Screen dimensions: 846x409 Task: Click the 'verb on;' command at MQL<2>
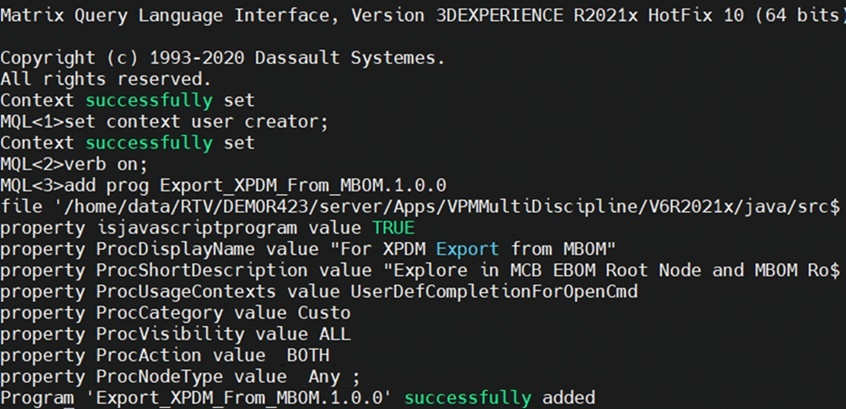point(105,164)
